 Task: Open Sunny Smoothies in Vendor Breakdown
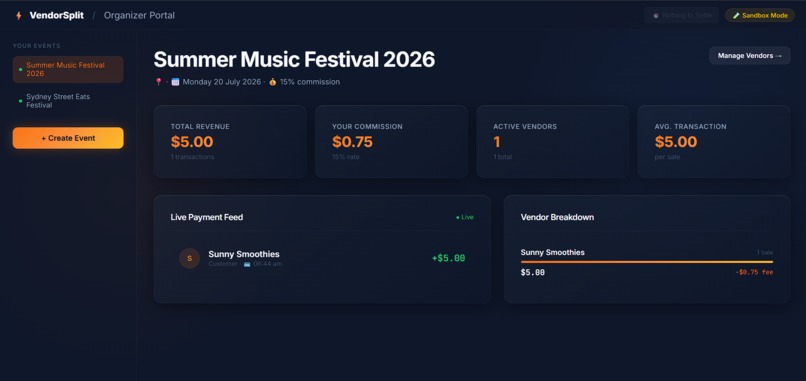click(553, 252)
